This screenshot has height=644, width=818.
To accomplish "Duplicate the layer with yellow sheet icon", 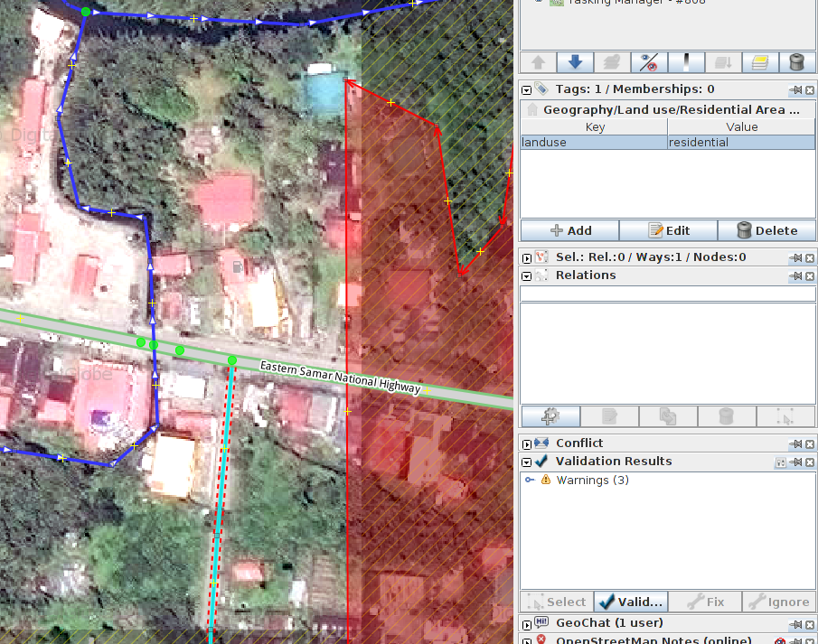I will (760, 62).
